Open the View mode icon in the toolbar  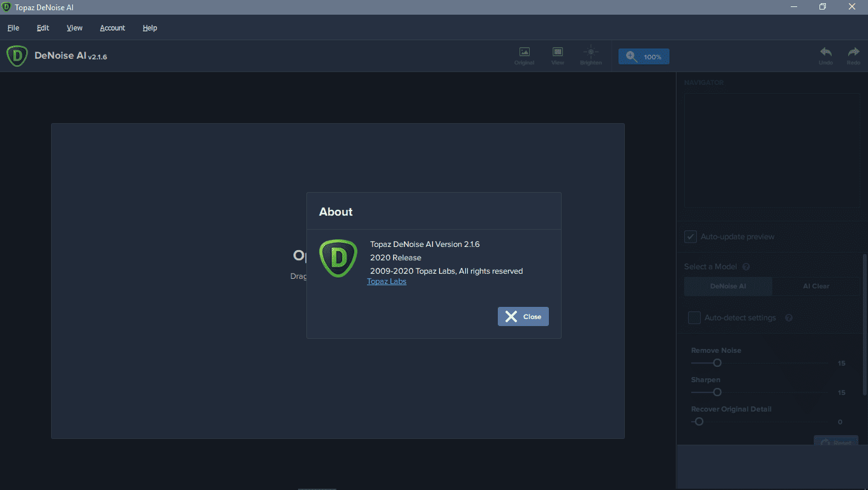[558, 52]
